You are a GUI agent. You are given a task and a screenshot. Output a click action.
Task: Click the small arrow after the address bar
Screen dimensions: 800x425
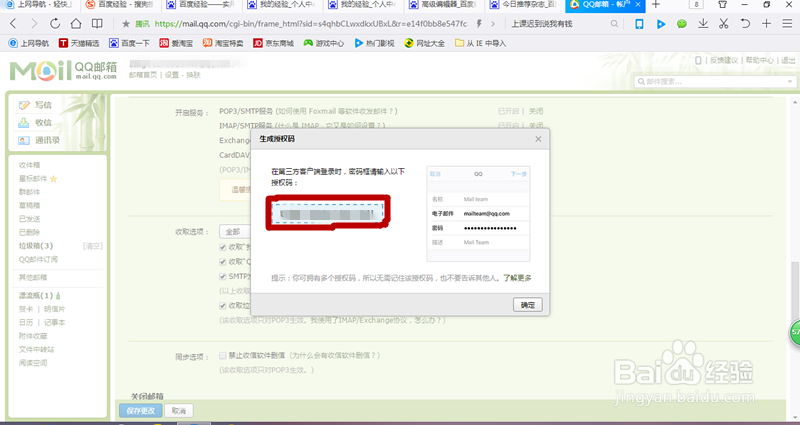(493, 23)
